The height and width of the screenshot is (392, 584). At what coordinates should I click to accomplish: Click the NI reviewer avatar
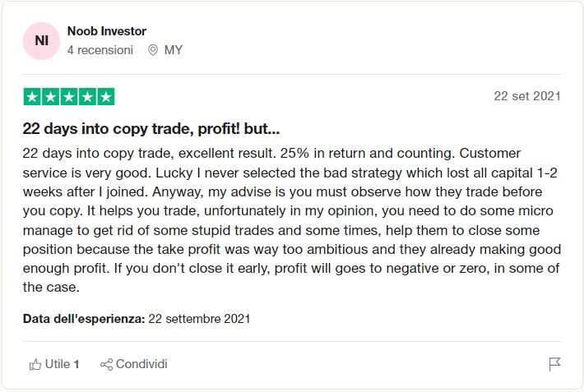tap(41, 41)
